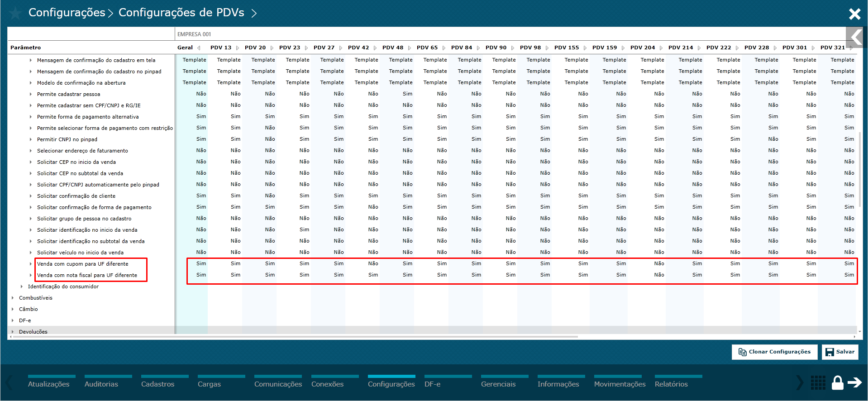Expand the Câmbio tree group
Screen dimensions: 868x401
(13, 309)
